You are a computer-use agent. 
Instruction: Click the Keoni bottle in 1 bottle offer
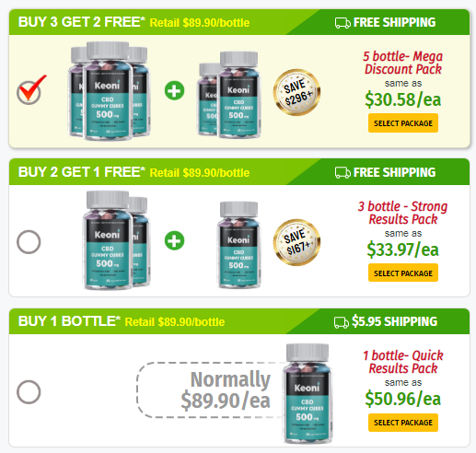pyautogui.click(x=308, y=393)
